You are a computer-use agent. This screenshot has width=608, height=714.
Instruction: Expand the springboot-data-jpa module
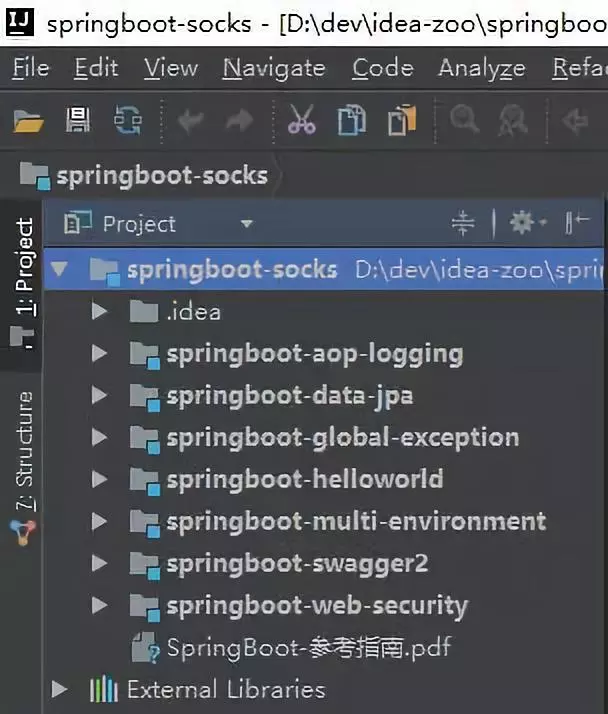(99, 395)
